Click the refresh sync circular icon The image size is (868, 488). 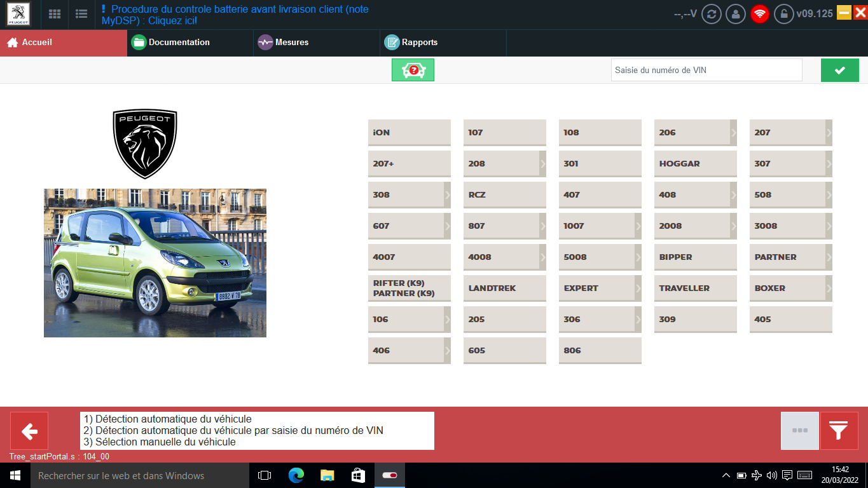pos(712,14)
